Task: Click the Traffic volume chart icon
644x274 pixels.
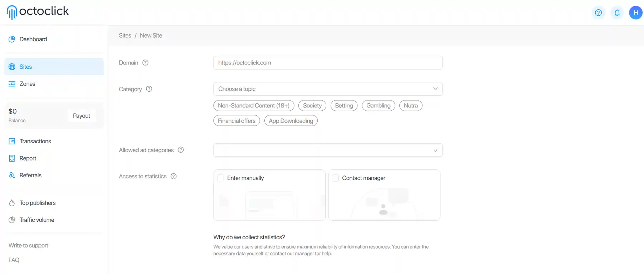Action: click(12, 220)
